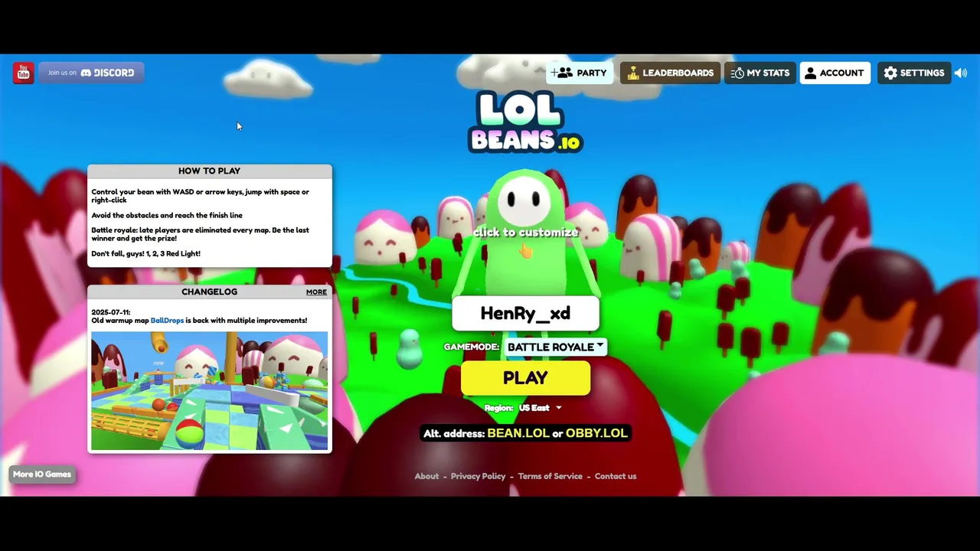Open the Privacy Policy link
Image resolution: width=980 pixels, height=551 pixels.
coord(478,476)
